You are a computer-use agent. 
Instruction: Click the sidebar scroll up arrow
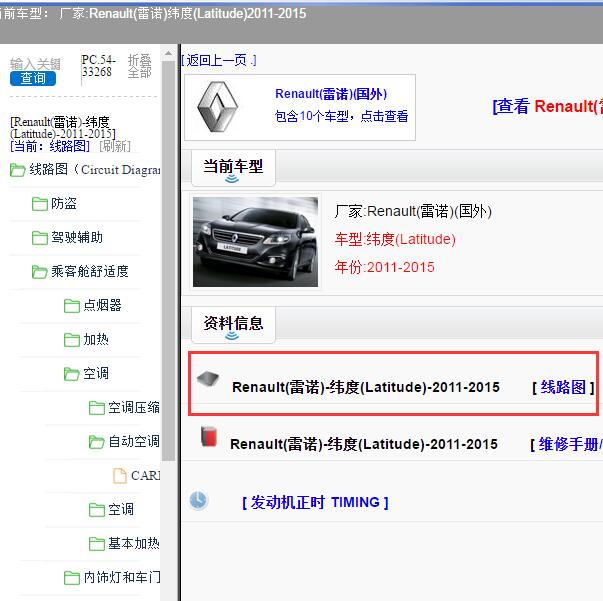click(x=168, y=54)
